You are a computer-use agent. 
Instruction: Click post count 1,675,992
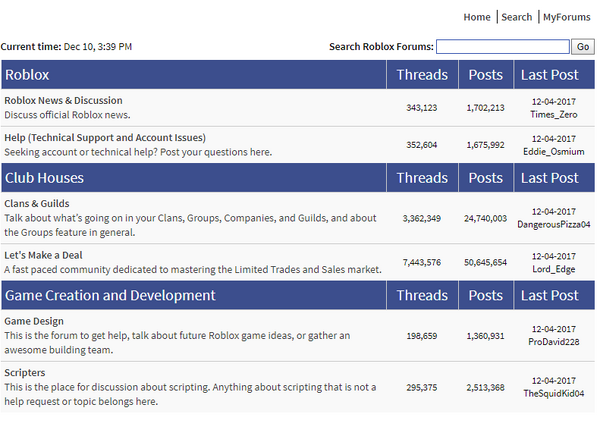pyautogui.click(x=485, y=145)
